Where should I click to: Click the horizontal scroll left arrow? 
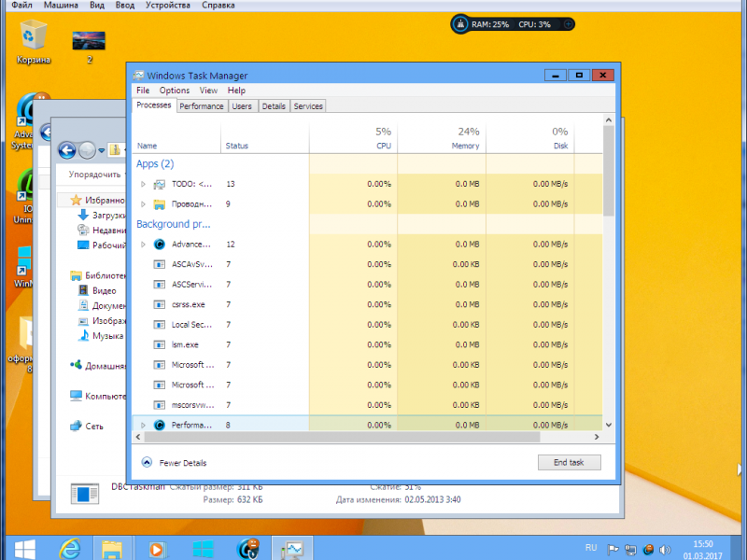click(138, 437)
